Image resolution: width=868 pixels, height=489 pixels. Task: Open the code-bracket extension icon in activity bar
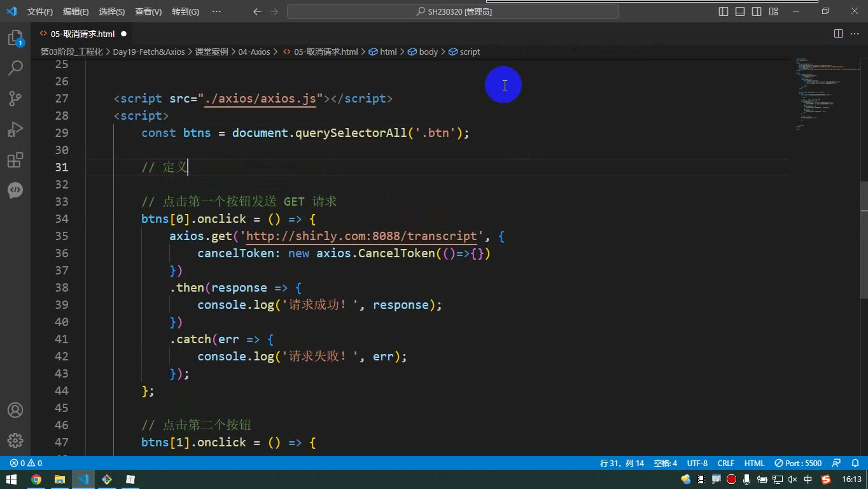coord(15,190)
